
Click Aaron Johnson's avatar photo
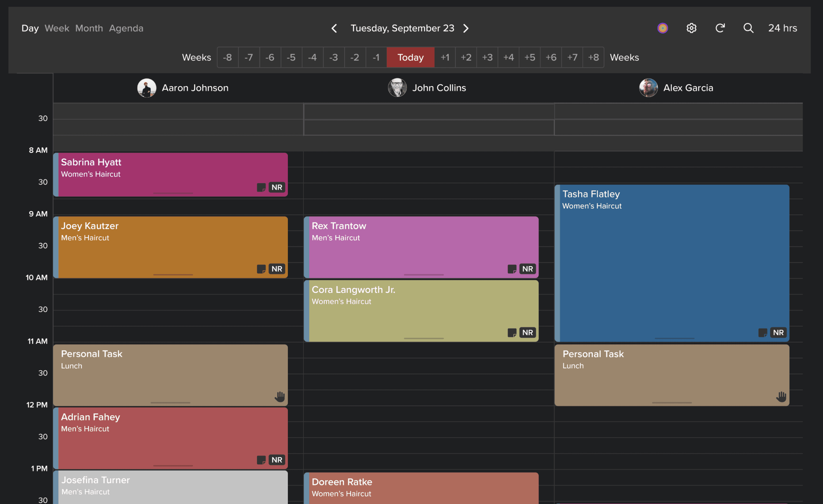tap(147, 87)
